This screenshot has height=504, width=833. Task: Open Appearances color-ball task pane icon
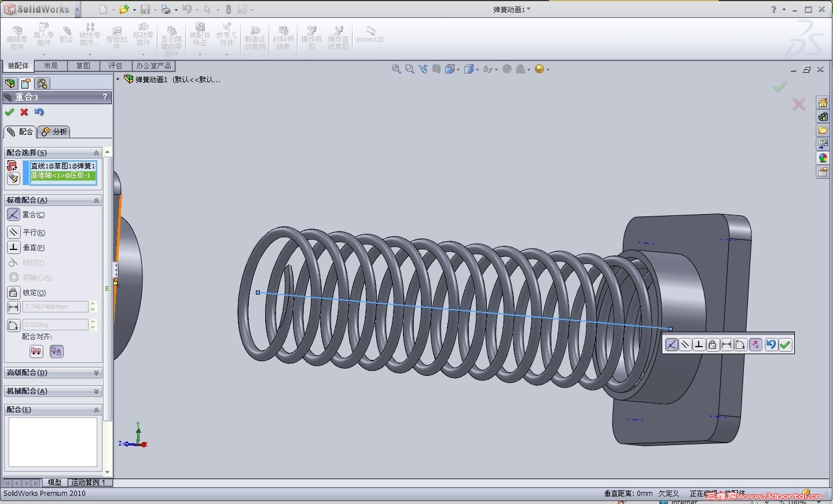coord(823,159)
